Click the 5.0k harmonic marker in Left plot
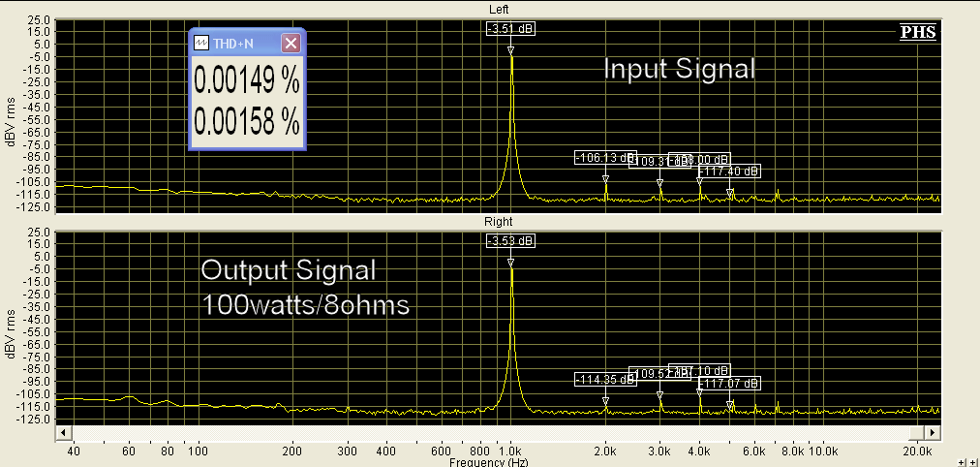 729,193
